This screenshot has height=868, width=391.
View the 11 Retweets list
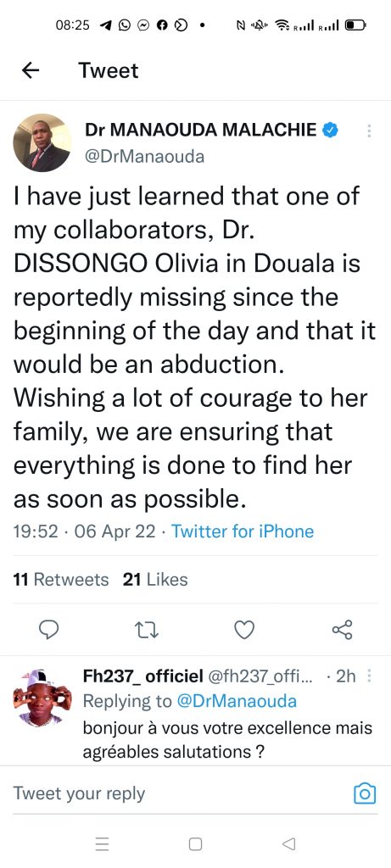pyautogui.click(x=61, y=580)
